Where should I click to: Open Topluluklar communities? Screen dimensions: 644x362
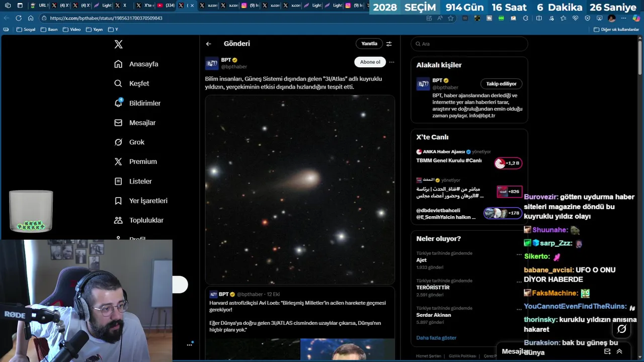coord(139,220)
